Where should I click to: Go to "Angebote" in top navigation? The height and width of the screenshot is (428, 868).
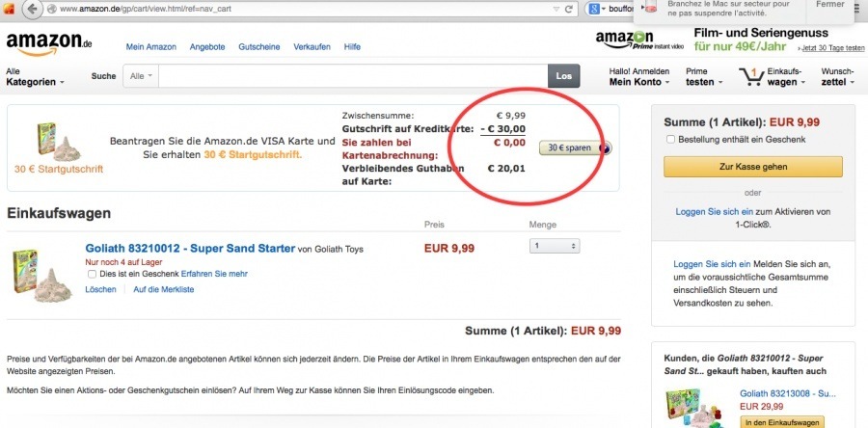point(207,47)
